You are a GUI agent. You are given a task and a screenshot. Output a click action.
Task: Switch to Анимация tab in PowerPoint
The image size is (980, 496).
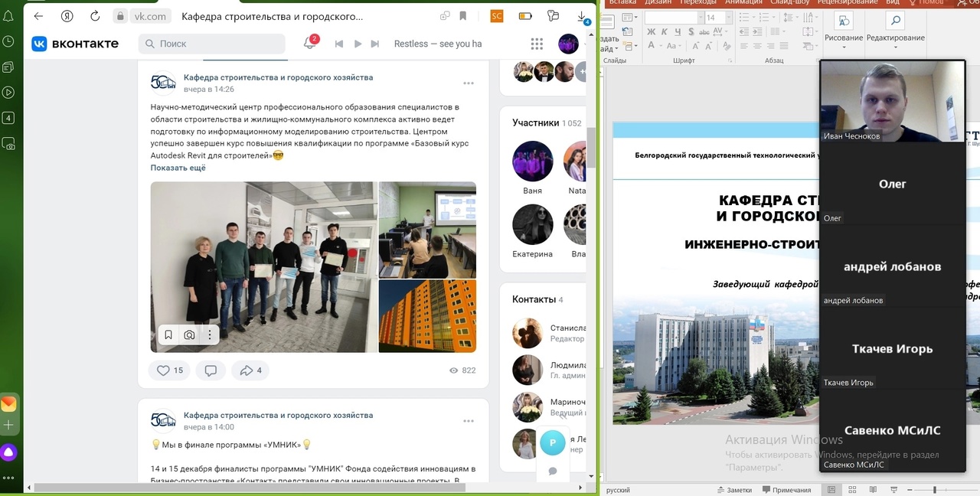[x=743, y=3]
